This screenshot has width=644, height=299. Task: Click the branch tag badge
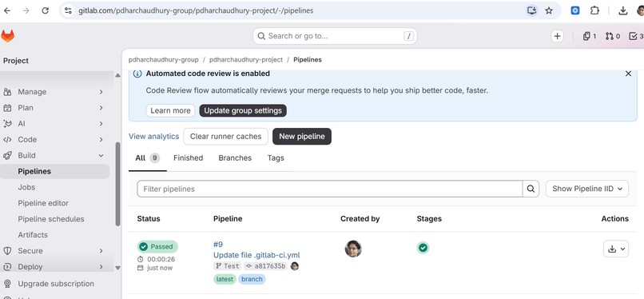click(x=252, y=279)
